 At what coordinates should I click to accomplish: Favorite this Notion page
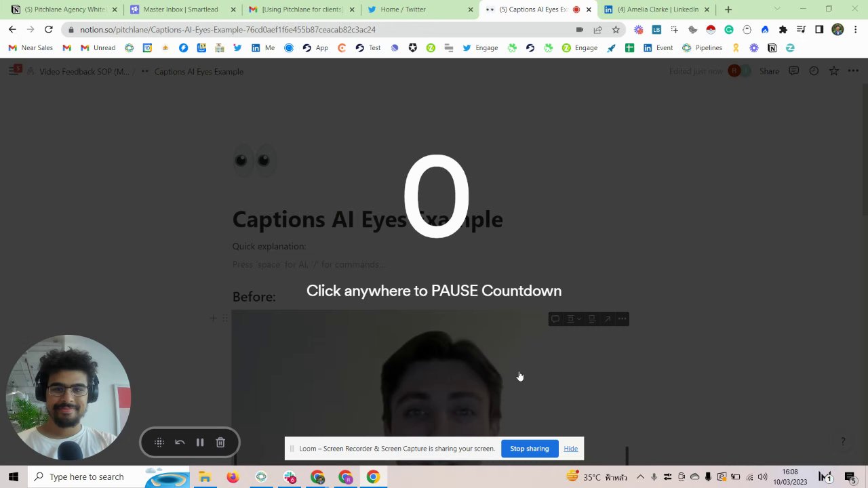[833, 71]
